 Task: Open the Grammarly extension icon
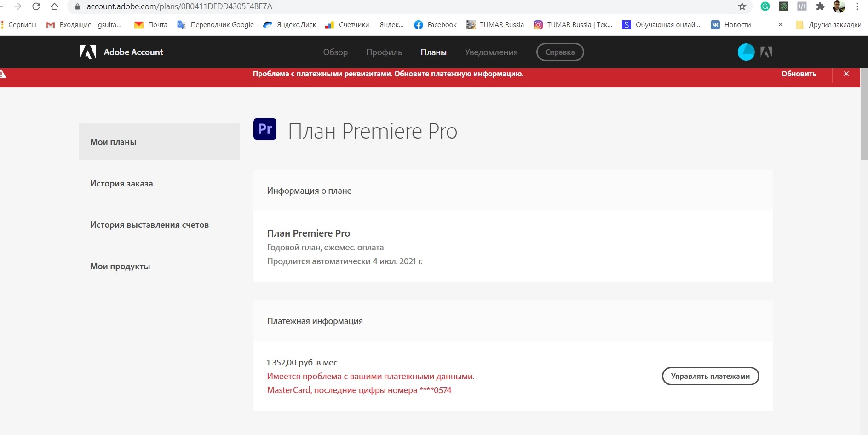[765, 6]
